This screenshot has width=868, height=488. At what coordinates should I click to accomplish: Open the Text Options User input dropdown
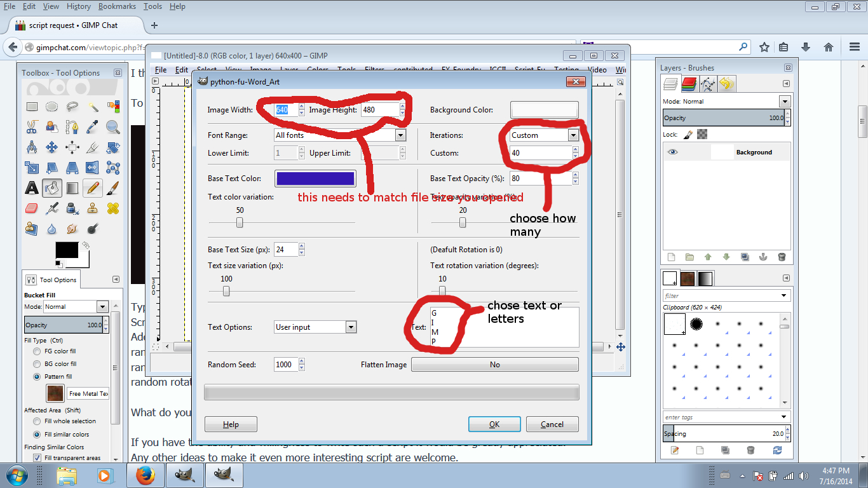coord(315,327)
